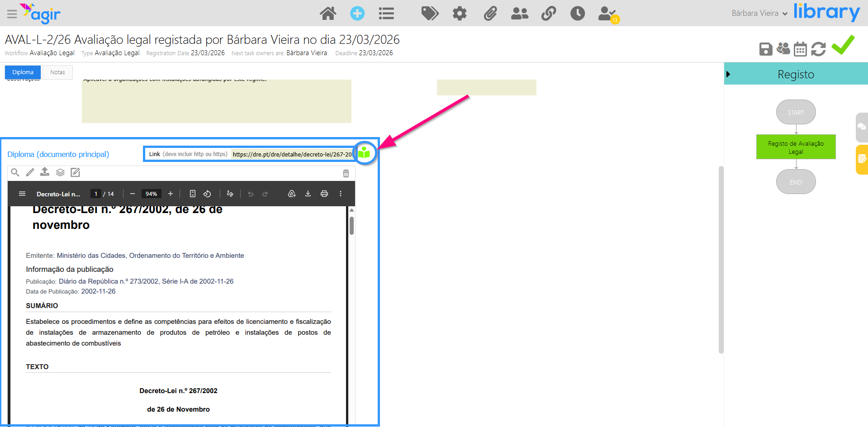Open the chat bubbles side tab

(862, 127)
